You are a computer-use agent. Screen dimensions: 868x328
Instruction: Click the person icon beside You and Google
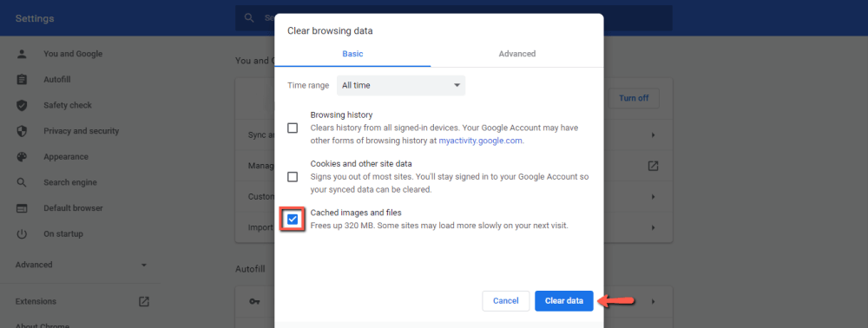point(22,54)
